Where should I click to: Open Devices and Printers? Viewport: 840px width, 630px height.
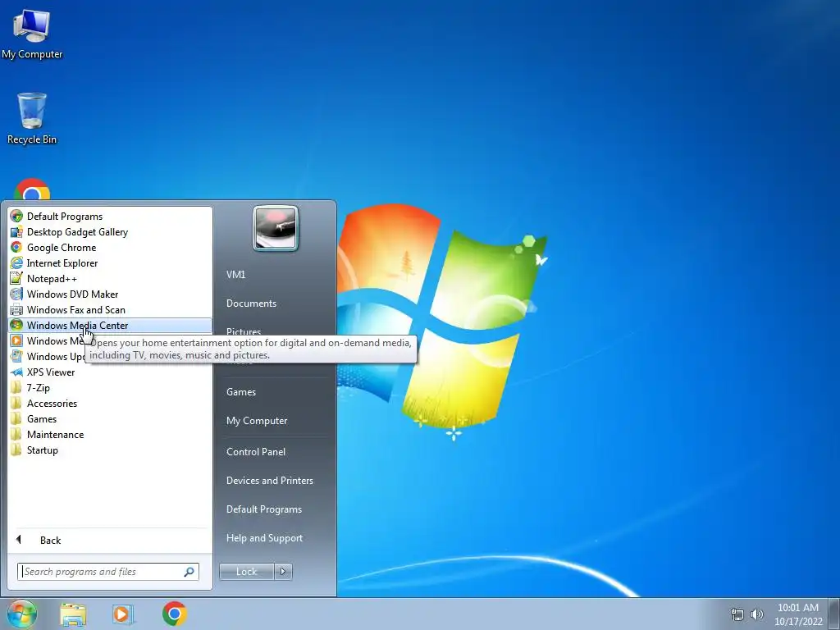point(269,481)
